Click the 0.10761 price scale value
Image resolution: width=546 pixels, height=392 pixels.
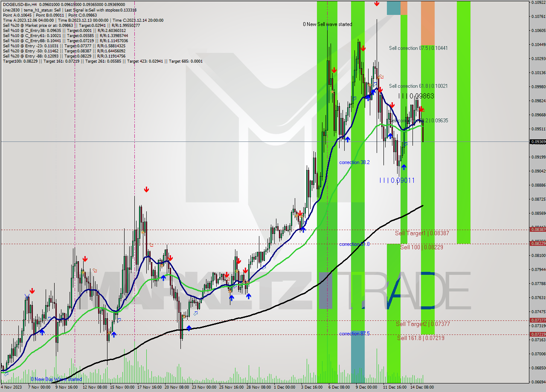(539, 17)
